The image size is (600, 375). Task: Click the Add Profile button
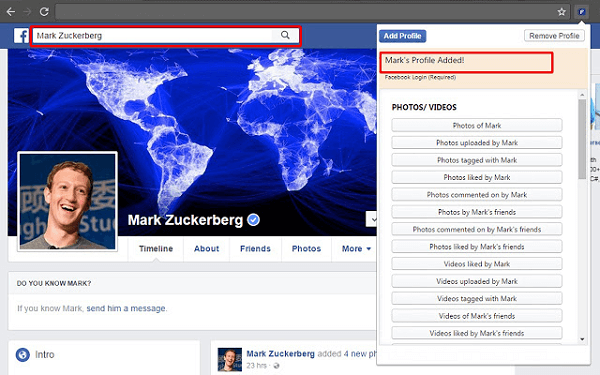(403, 36)
